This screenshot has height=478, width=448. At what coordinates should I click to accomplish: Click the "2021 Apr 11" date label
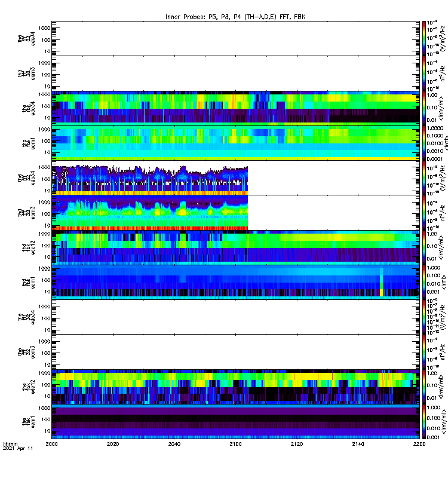(x=18, y=448)
